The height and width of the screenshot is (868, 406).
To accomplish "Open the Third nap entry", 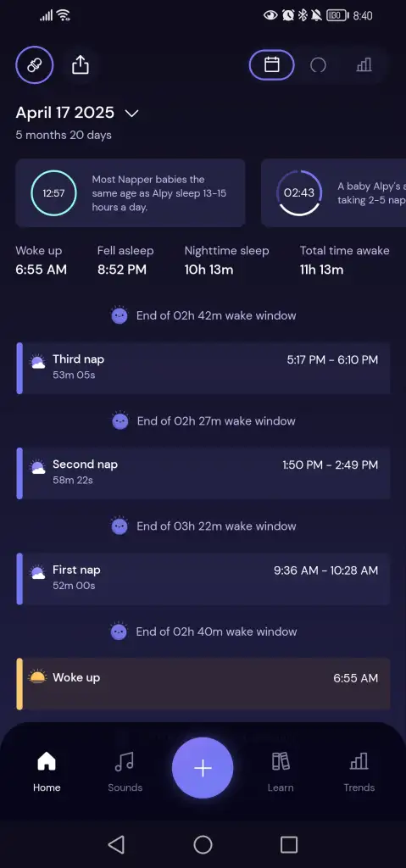I will point(203,368).
